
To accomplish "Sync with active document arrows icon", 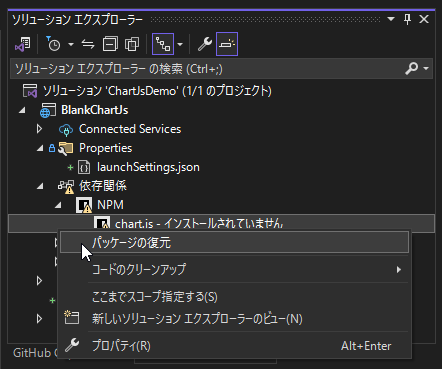I will pos(88,44).
